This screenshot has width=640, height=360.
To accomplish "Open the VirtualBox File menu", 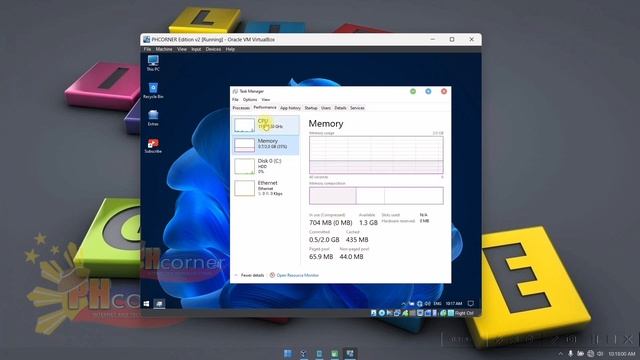I will click(x=147, y=49).
